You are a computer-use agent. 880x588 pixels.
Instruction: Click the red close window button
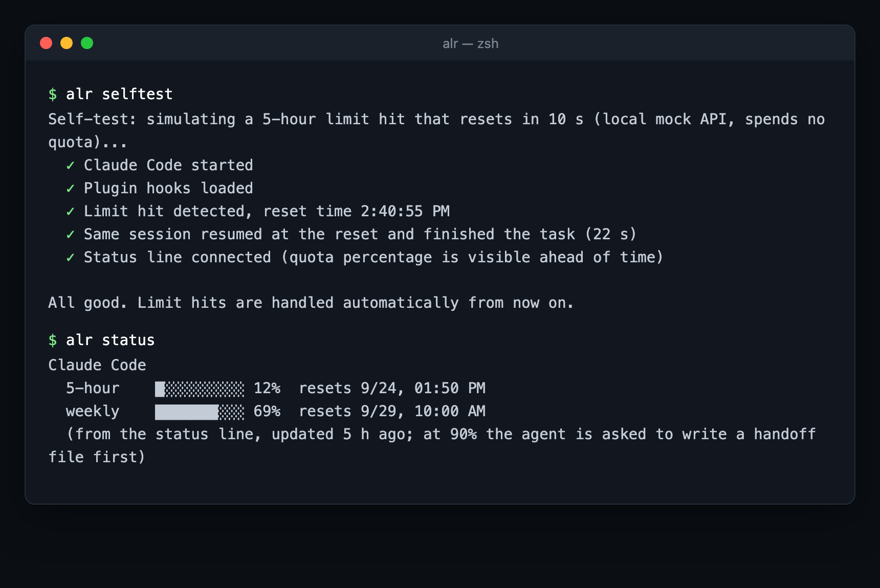coord(46,43)
